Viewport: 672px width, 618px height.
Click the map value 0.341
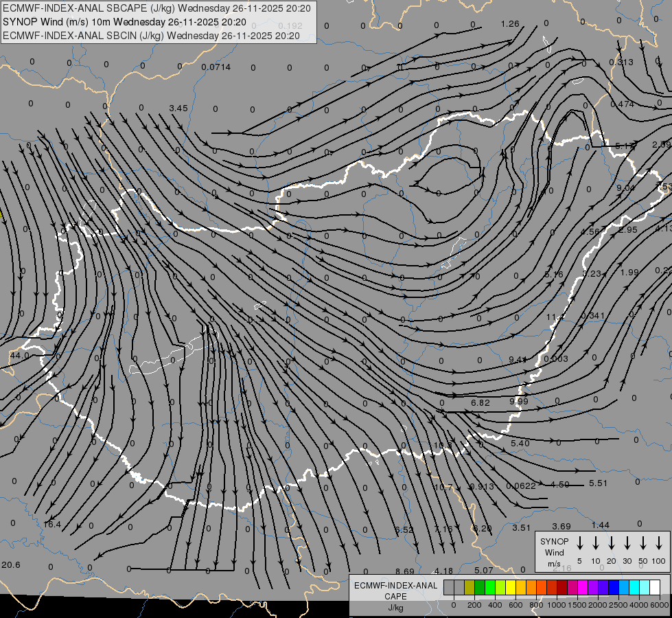[x=593, y=315]
